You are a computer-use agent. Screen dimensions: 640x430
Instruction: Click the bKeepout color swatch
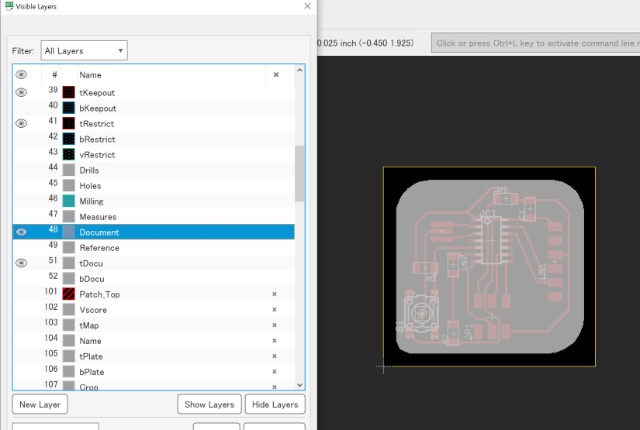pyautogui.click(x=69, y=108)
